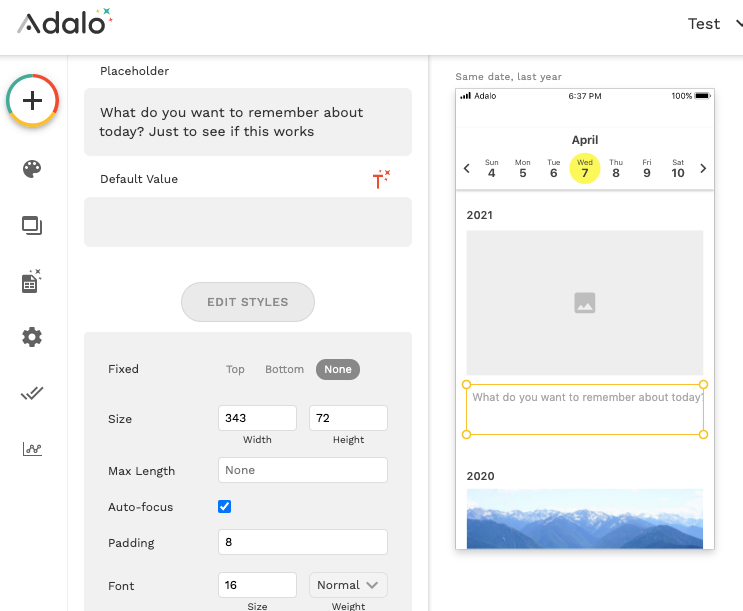Open the font Weight Normal dropdown
Image resolution: width=743 pixels, height=611 pixels.
click(x=347, y=585)
